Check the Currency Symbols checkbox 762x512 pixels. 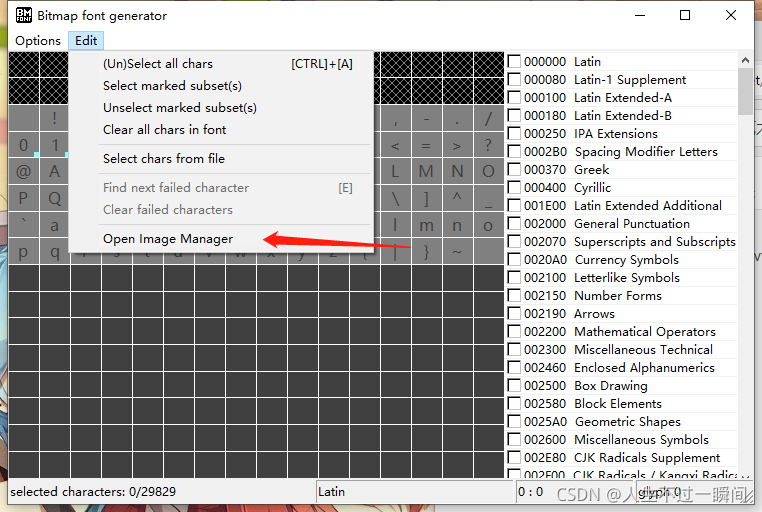(514, 259)
